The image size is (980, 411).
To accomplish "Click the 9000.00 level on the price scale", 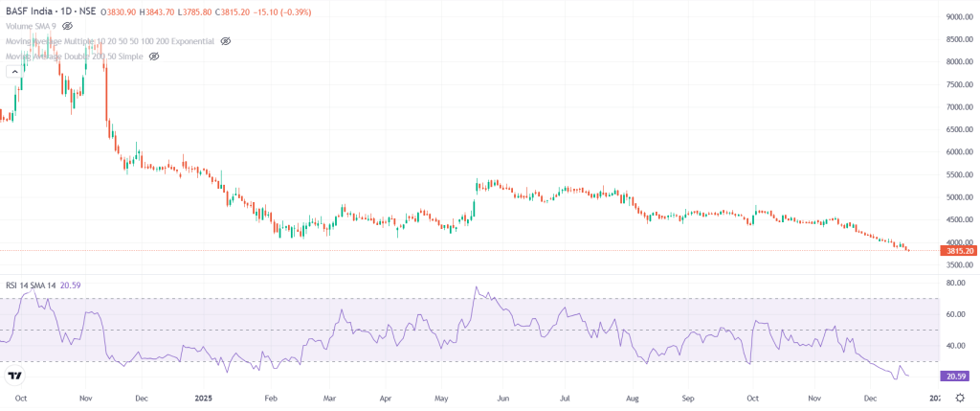I will pos(960,17).
